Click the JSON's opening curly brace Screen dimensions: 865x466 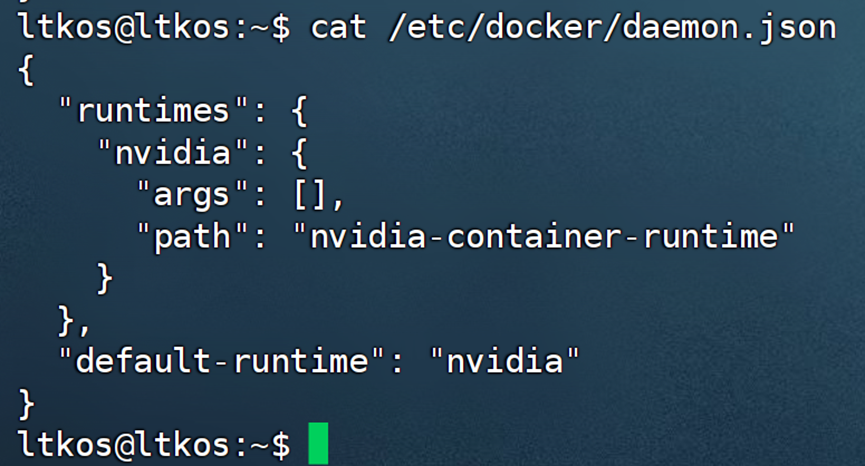pos(25,69)
